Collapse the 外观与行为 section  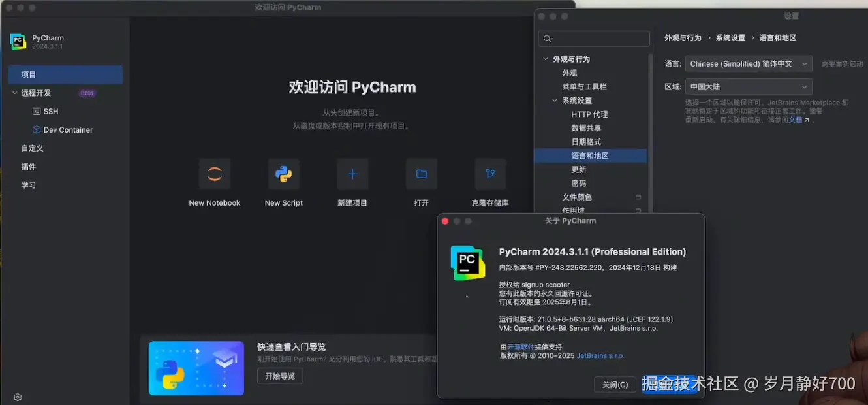coord(546,59)
